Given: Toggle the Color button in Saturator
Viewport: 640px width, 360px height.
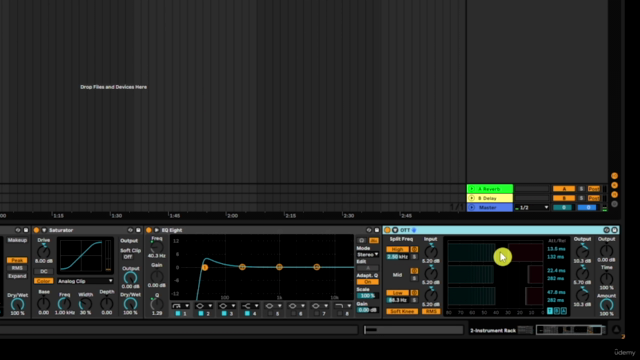Looking at the screenshot, I should [x=44, y=281].
